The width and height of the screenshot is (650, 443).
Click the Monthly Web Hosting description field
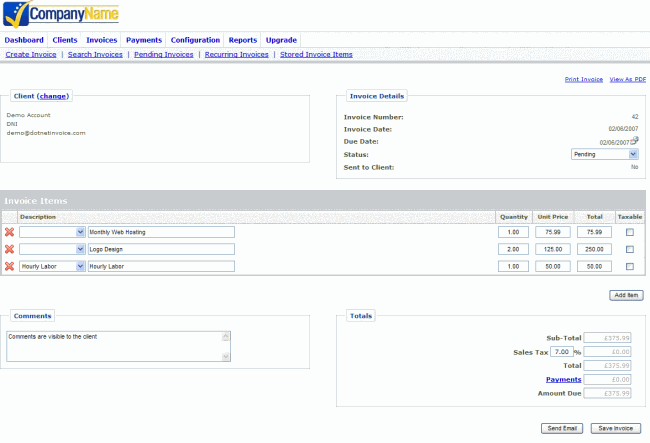(x=161, y=232)
